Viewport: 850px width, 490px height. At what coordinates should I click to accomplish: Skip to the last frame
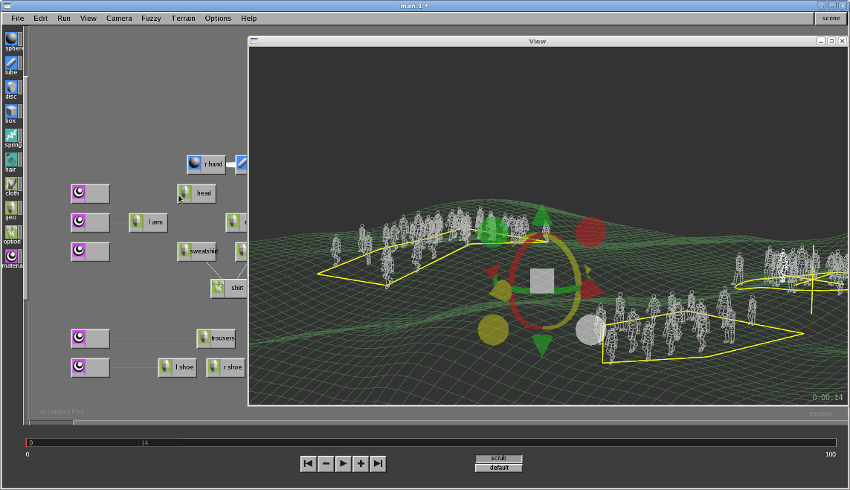(x=378, y=463)
